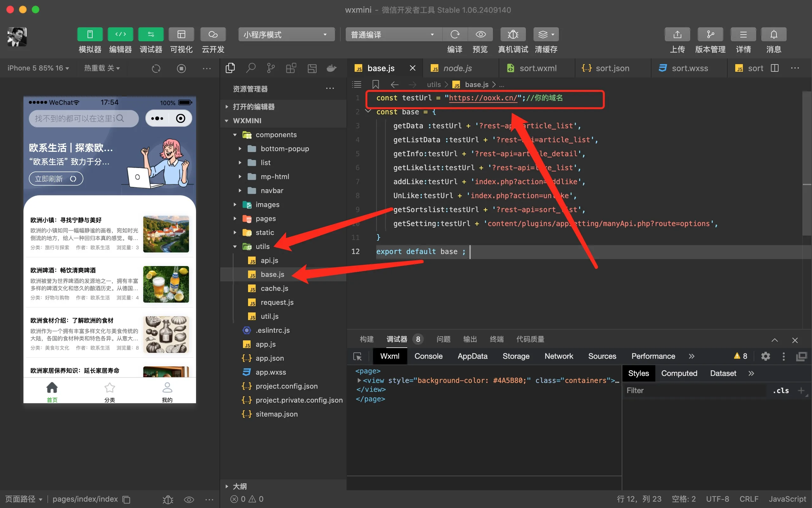
Task: Activate the element inspector picker icon
Action: tap(358, 356)
